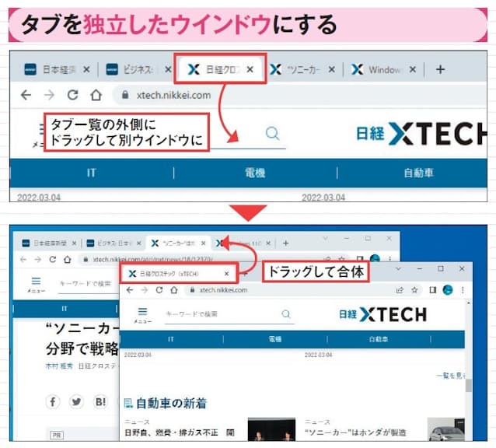The height and width of the screenshot is (448, 496).
Task: Open the home page in the top screenshot
Action: pyautogui.click(x=96, y=95)
